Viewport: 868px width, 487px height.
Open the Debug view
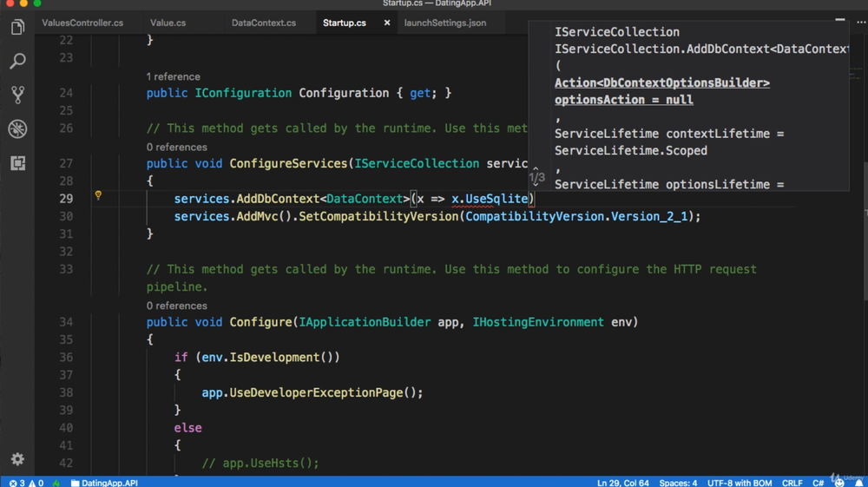click(17, 129)
